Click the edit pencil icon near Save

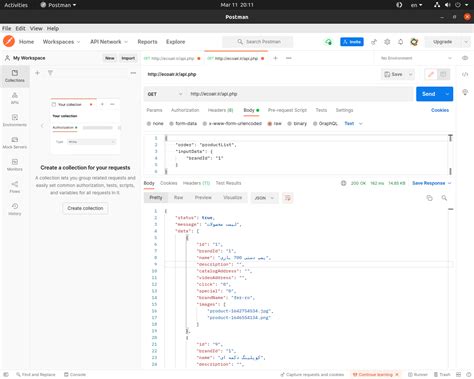pyautogui.click(x=431, y=74)
